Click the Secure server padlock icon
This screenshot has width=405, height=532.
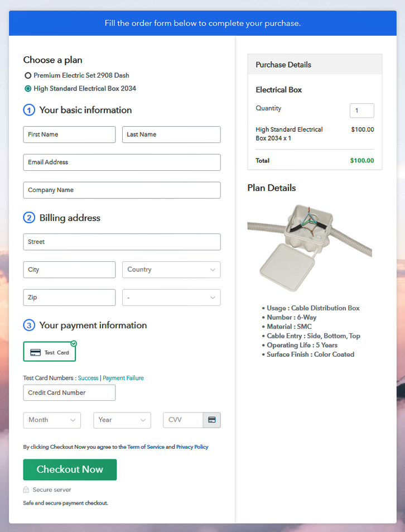pyautogui.click(x=26, y=490)
